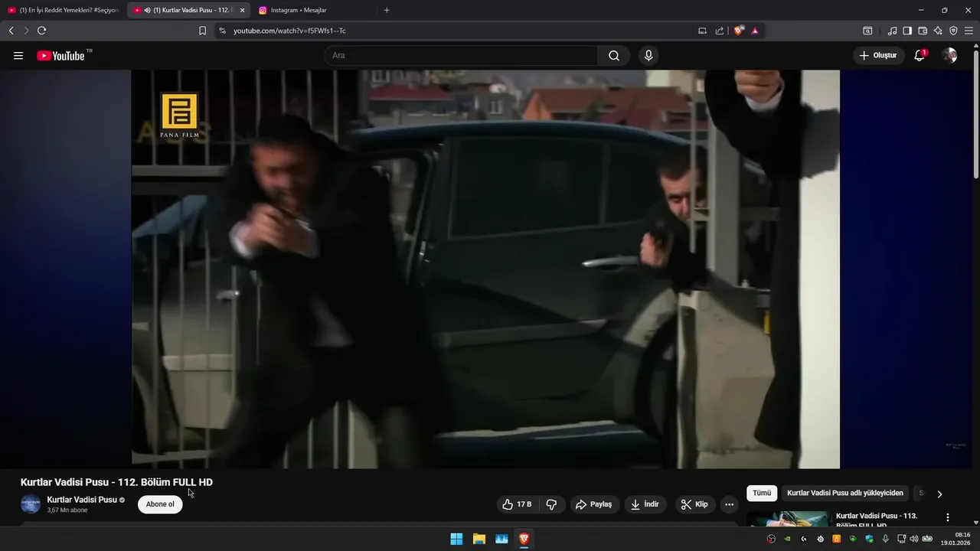Open Leo AI assistant sparkle icon
Screen dimensions: 980x551
click(938, 31)
